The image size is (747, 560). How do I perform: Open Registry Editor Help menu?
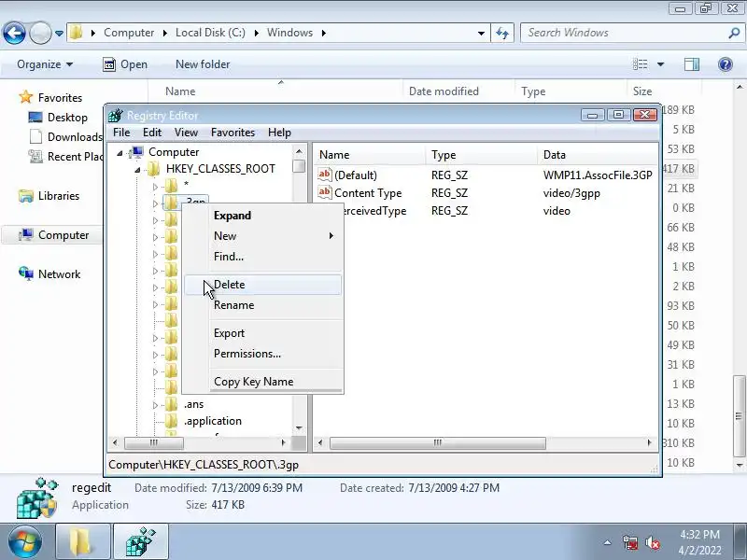click(279, 133)
